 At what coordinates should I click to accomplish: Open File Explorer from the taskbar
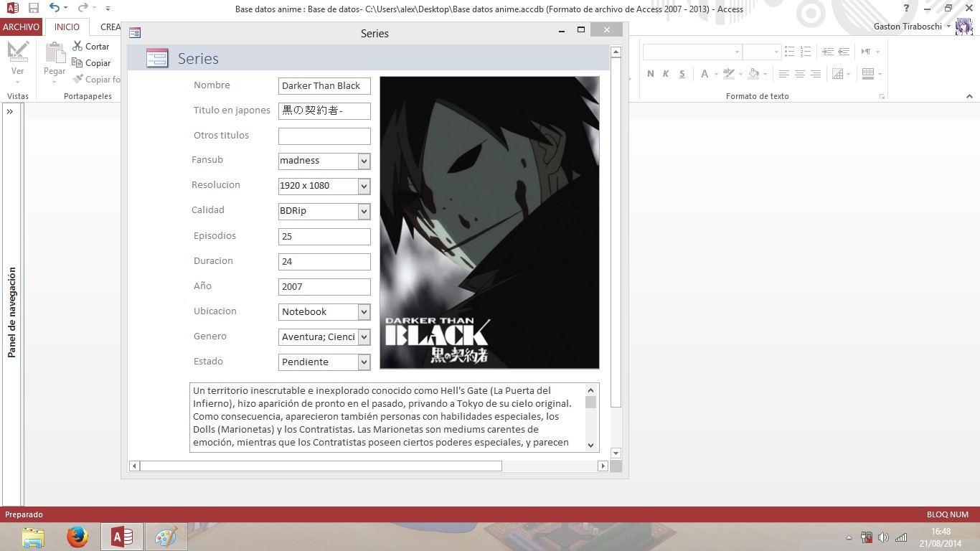click(33, 537)
